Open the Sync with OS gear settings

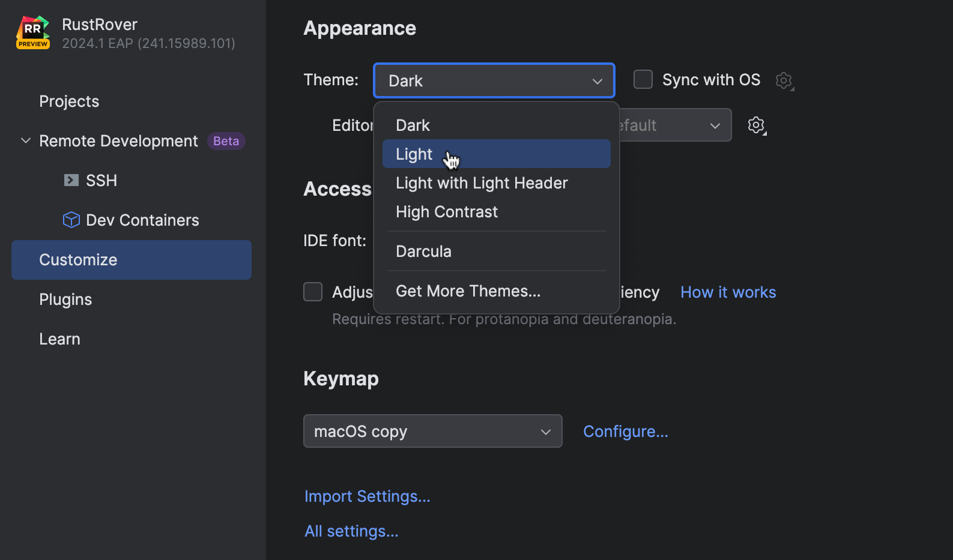[x=784, y=80]
